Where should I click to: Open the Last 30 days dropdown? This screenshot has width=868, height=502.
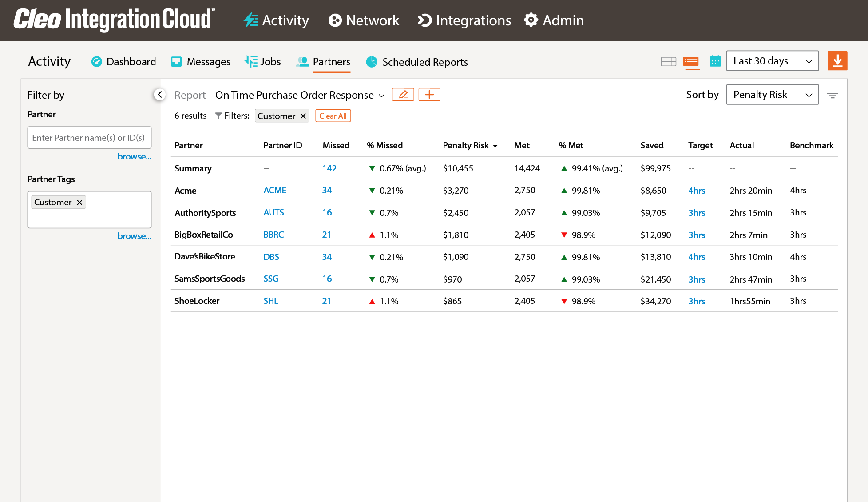pyautogui.click(x=772, y=61)
